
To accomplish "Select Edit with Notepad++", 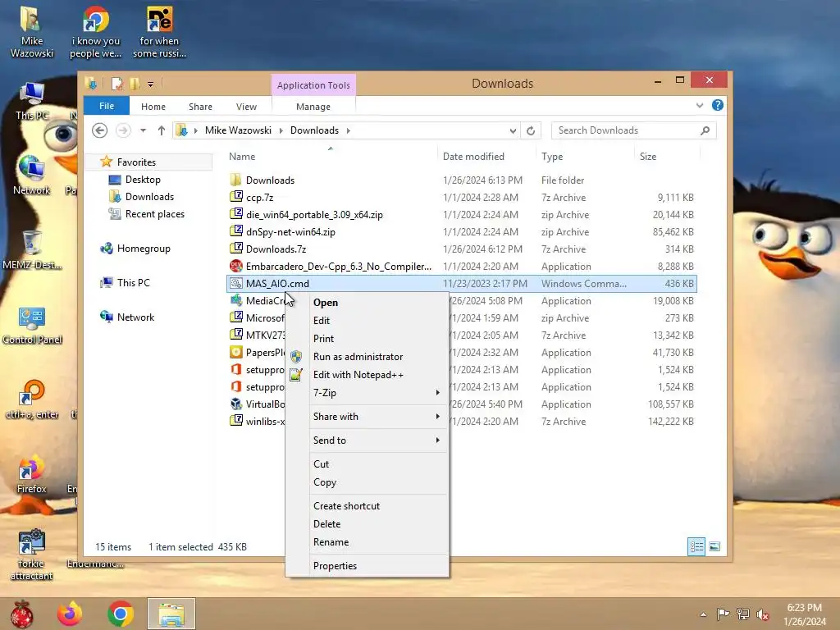I will (367, 374).
